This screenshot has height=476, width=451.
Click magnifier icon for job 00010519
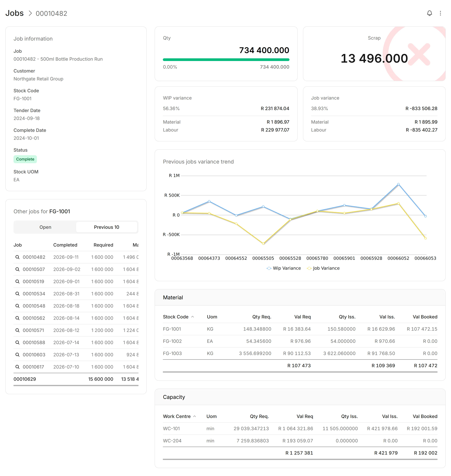[17, 282]
